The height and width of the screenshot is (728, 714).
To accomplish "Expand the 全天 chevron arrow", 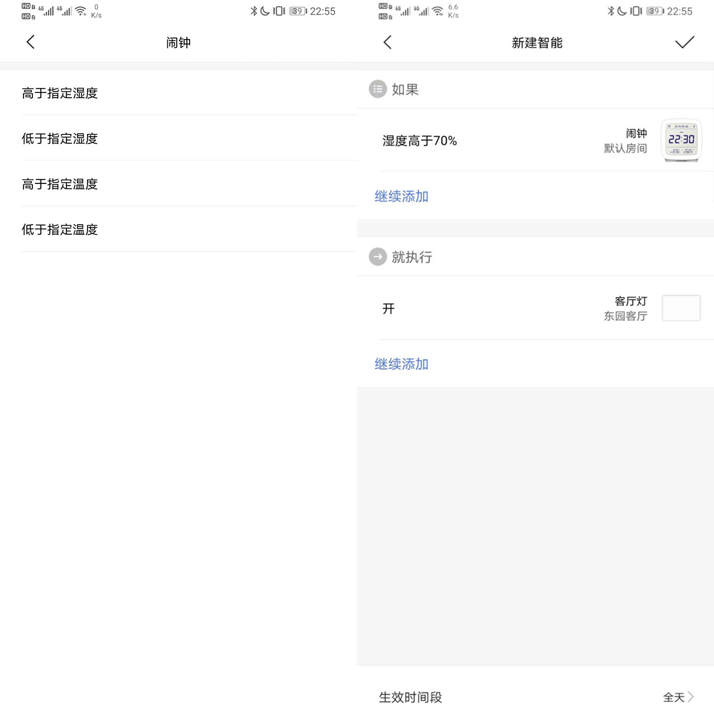I will pos(691,697).
